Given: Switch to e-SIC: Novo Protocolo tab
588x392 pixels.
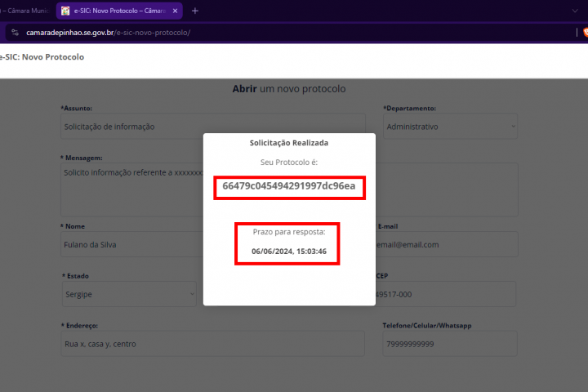Looking at the screenshot, I should 120,11.
